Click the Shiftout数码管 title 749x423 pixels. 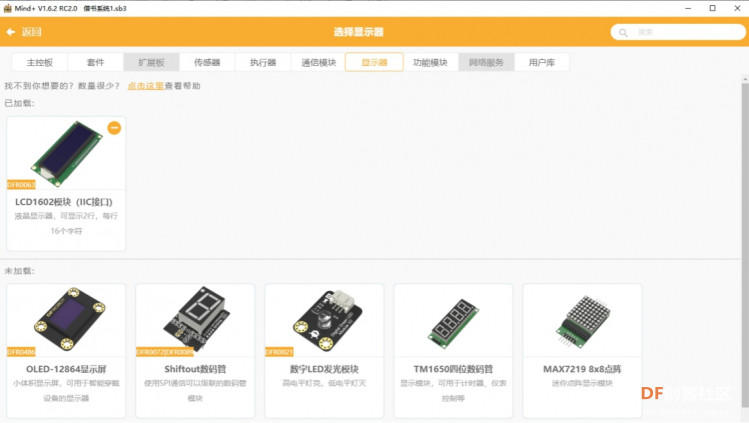[195, 369]
